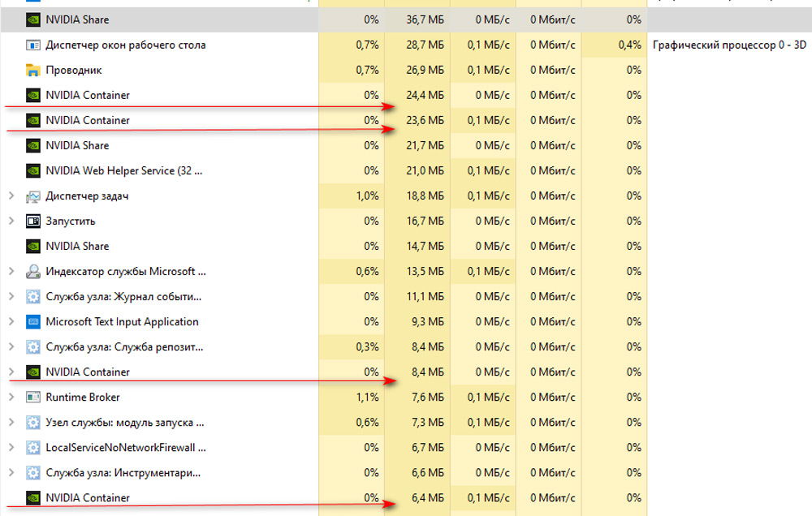Click the Индексатор службы Microsoft icon

[x=33, y=271]
